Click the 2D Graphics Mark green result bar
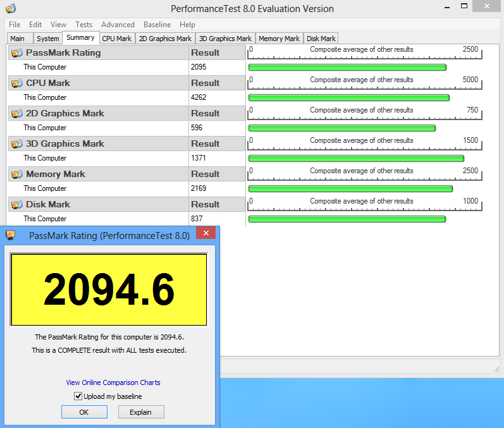 point(342,128)
